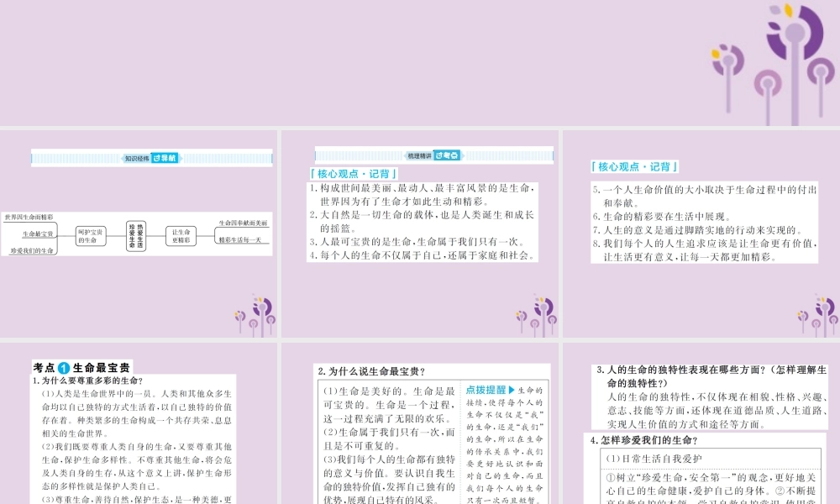Select paragraph (3)尊重生命,善待自然
The image size is (840, 504).
click(137, 499)
